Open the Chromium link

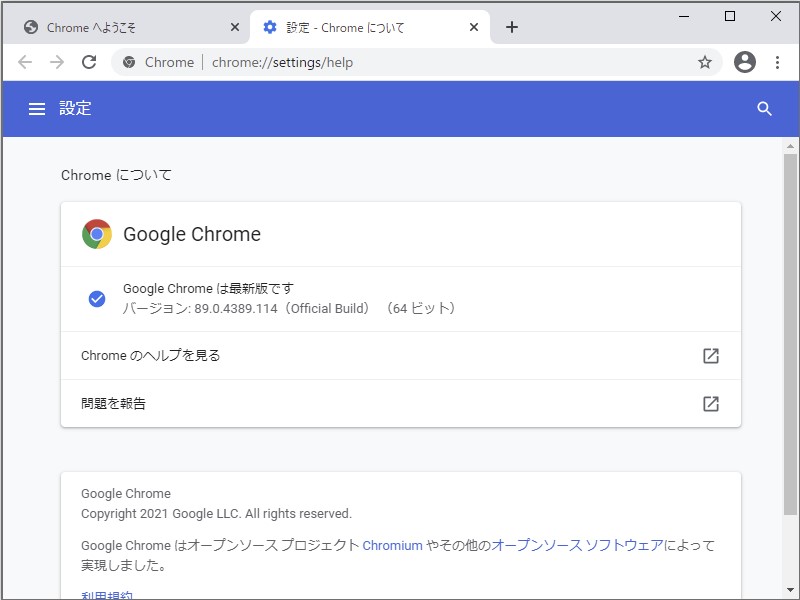tap(392, 545)
